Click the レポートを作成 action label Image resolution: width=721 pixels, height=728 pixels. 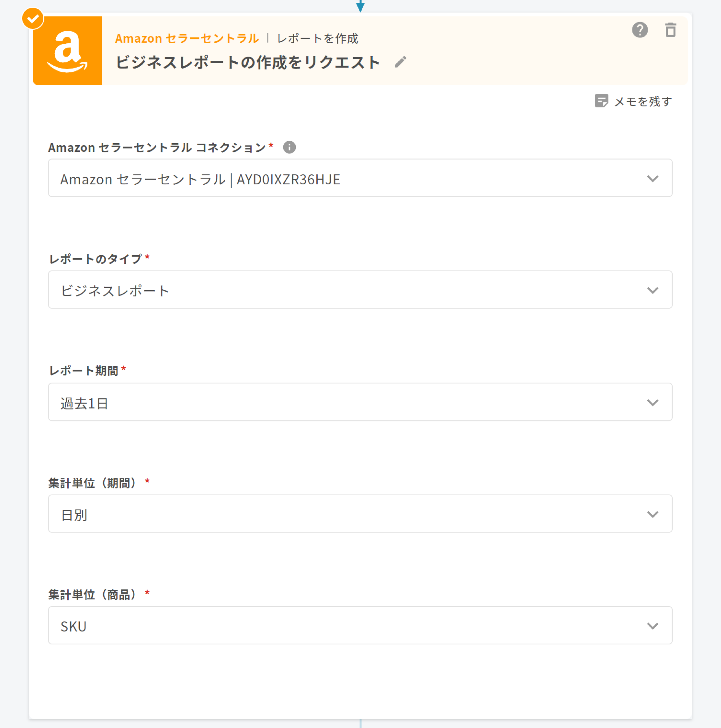pos(317,39)
